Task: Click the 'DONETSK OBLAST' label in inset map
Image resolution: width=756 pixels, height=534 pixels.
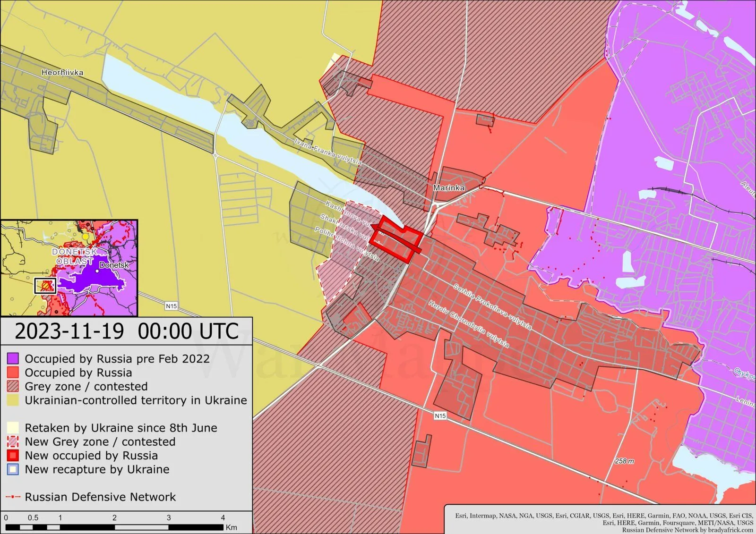Action: pos(75,256)
